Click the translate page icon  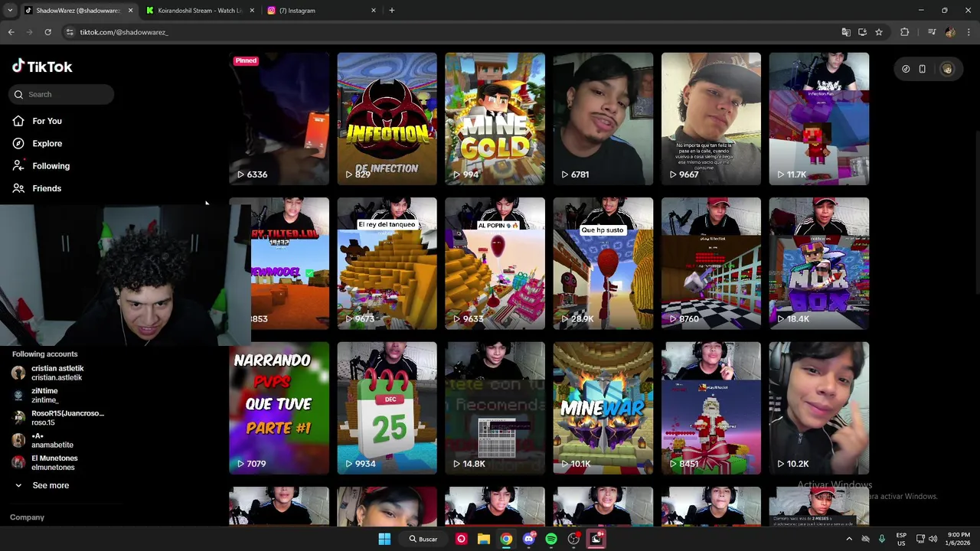(x=846, y=32)
